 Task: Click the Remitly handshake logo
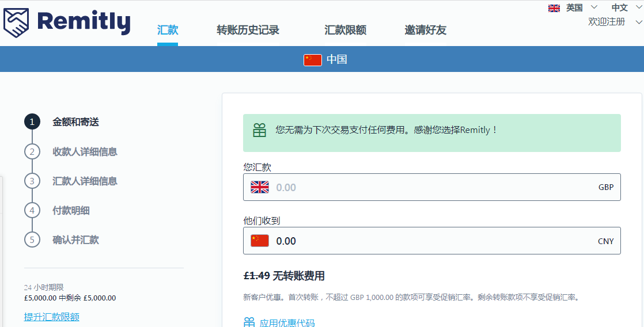(18, 22)
